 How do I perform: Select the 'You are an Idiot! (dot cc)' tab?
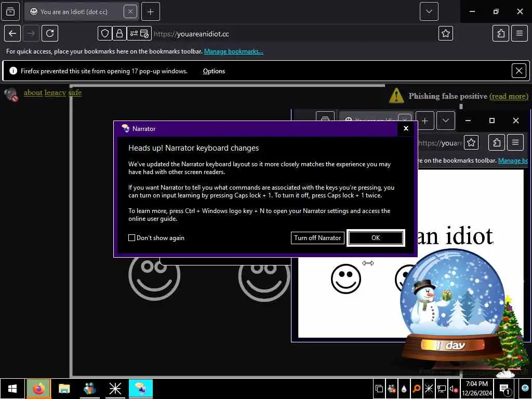tap(74, 12)
